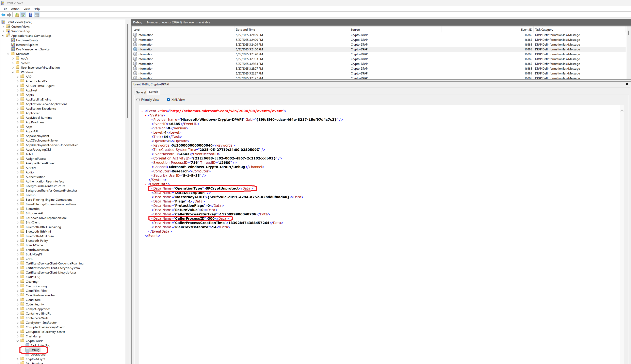631x364 pixels.
Task: Collapse the root Event XML node
Action: point(142,111)
